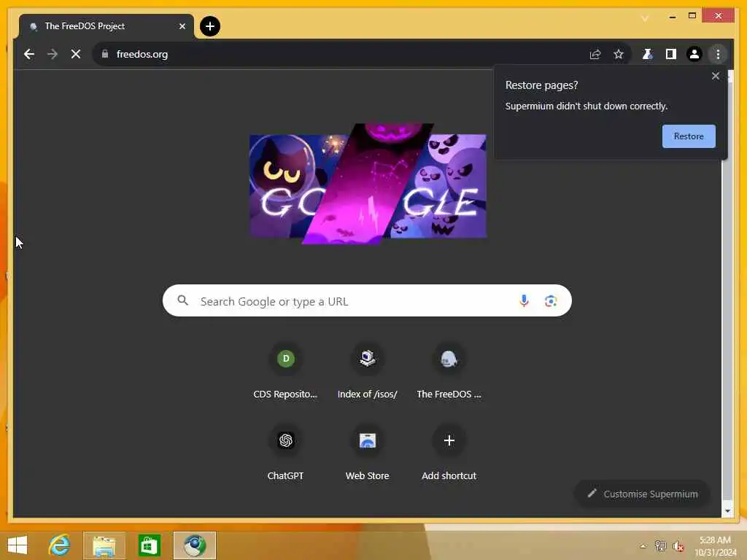Click the Search Google or type a URL box
The height and width of the screenshot is (560, 747).
367,300
